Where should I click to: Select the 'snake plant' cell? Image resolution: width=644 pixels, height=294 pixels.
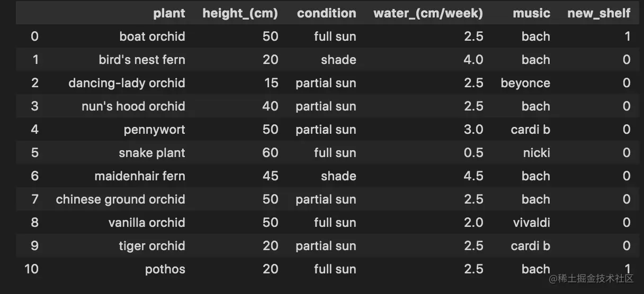pos(151,153)
